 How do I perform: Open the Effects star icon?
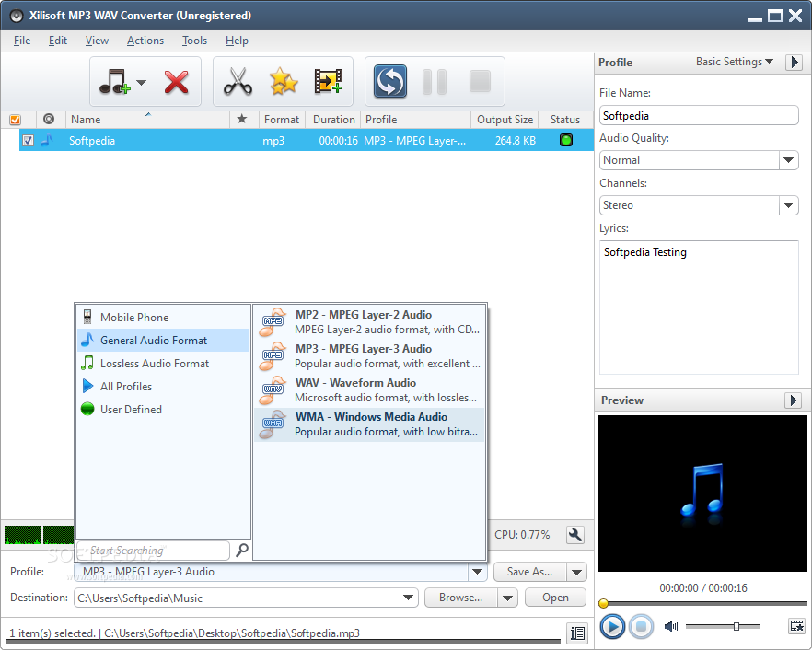click(284, 82)
